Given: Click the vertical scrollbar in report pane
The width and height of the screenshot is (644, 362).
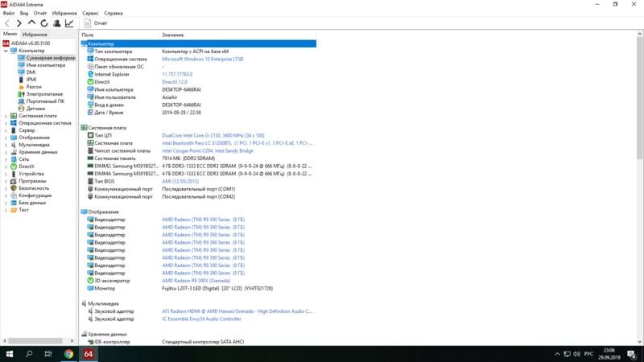Looking at the screenshot, I should [x=639, y=98].
